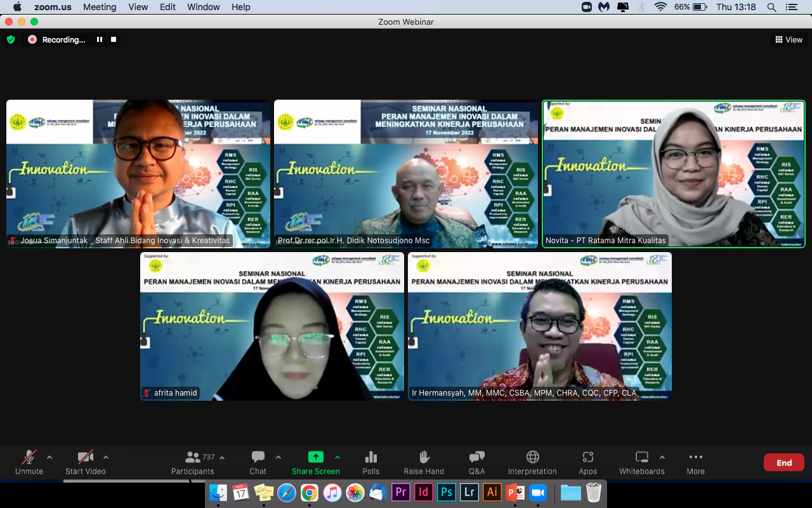Screen dimensions: 812x508
Task: Stop the recording
Action: tap(114, 39)
